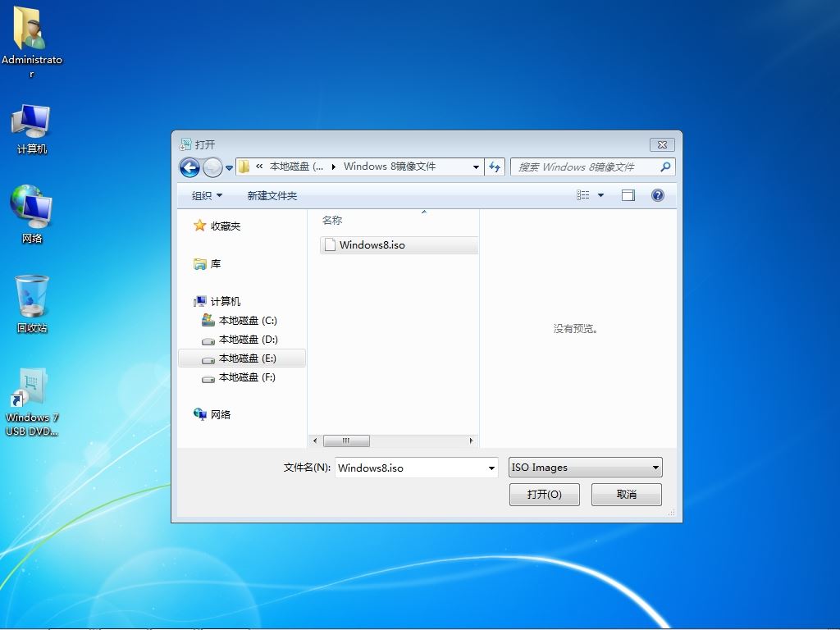Click Windows 8镜像文件 breadcrumb segment
Screen dimensions: 840x630
pyautogui.click(x=390, y=167)
